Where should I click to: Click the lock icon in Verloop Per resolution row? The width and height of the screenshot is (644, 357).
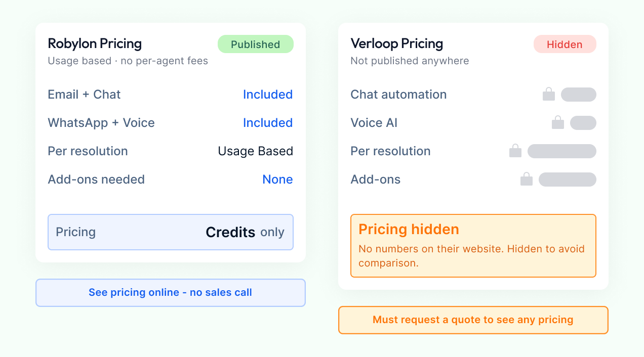(515, 151)
